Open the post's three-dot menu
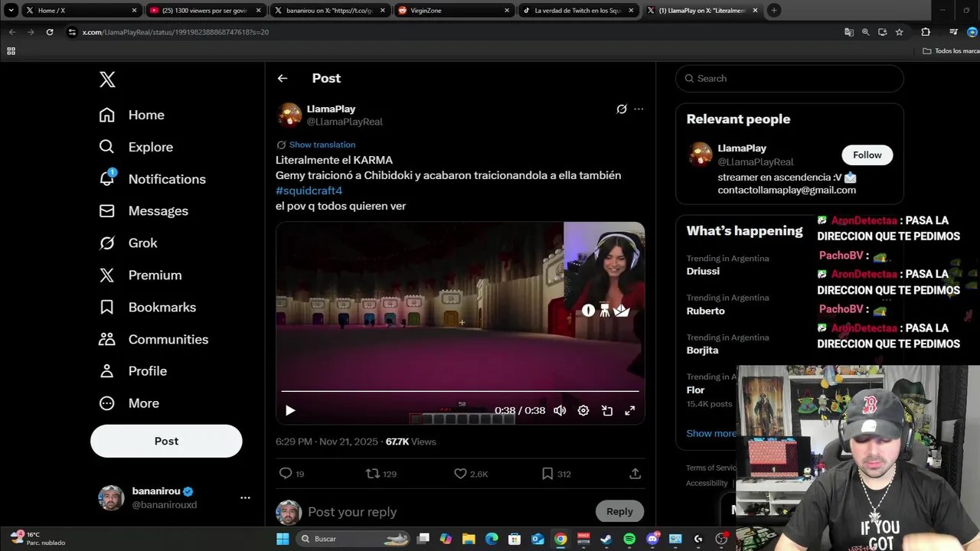The image size is (980, 551). (x=639, y=109)
